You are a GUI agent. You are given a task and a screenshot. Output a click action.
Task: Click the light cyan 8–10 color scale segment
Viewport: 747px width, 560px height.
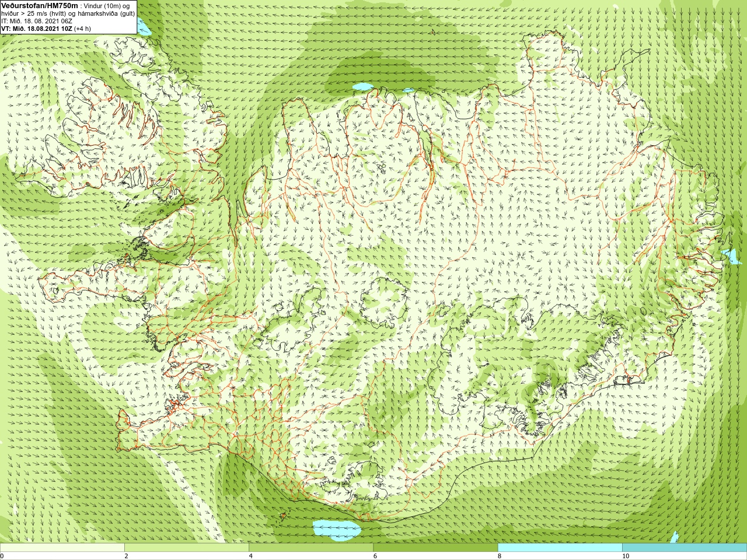(560, 548)
